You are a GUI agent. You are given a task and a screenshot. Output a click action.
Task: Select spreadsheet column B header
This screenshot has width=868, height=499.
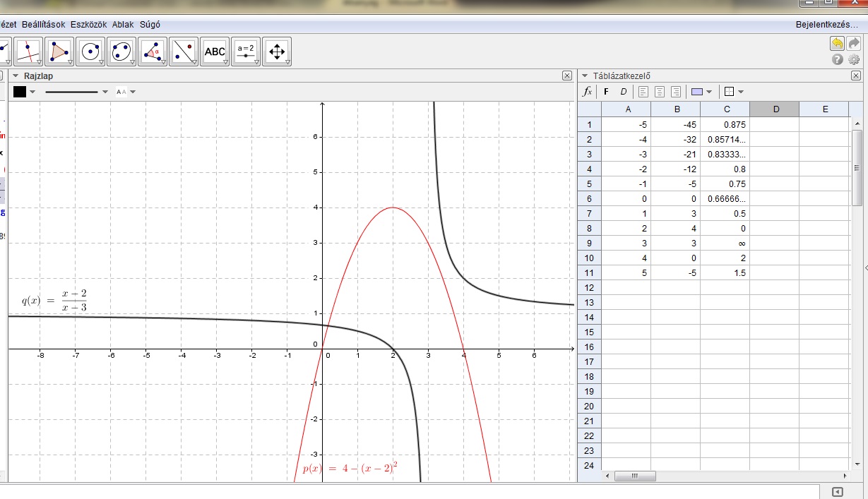tap(676, 109)
